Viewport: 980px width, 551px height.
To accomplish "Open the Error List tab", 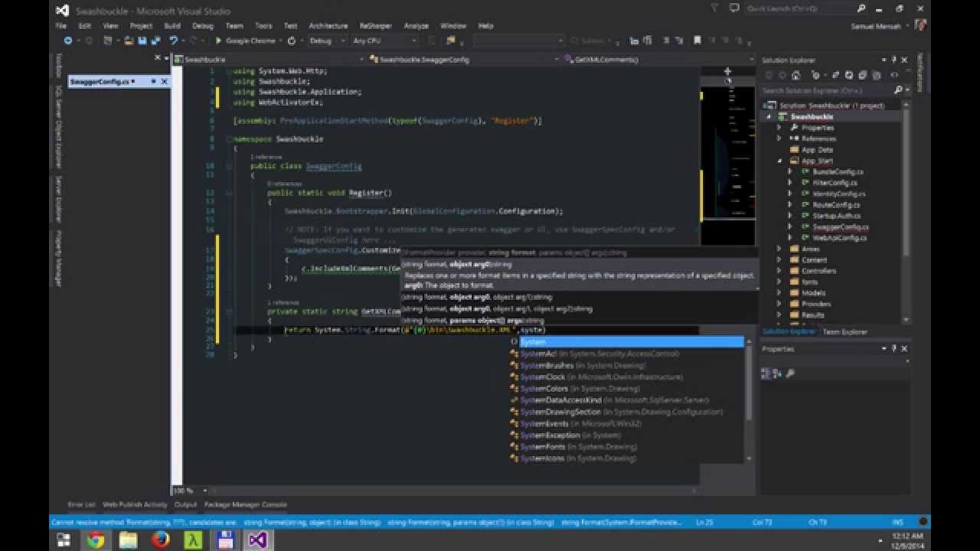I will tap(82, 504).
